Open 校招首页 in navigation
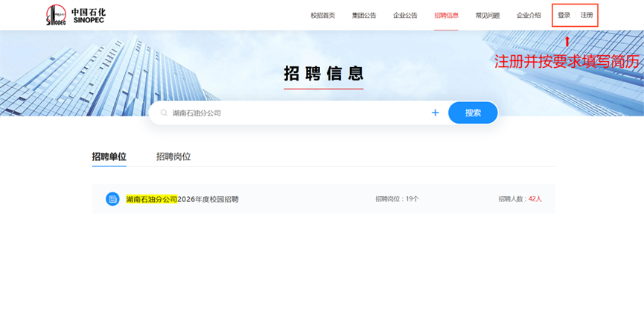Screen dimensions: 644x334 [323, 16]
